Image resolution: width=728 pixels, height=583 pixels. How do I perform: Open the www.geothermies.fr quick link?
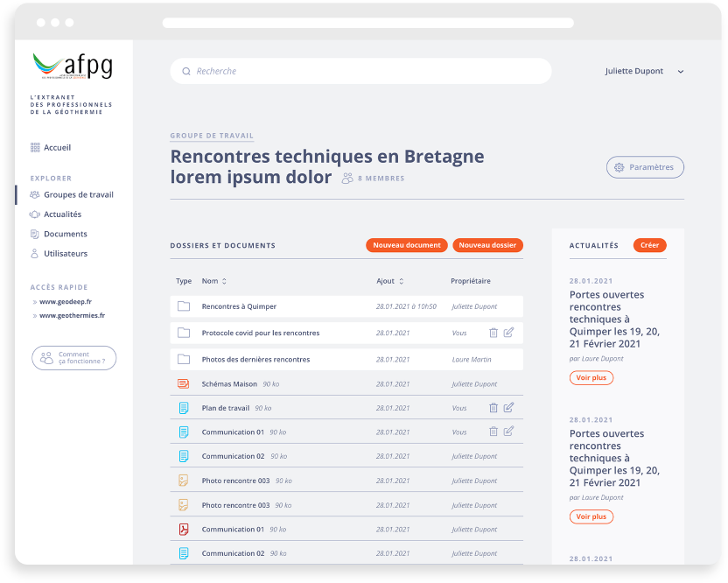pos(72,315)
